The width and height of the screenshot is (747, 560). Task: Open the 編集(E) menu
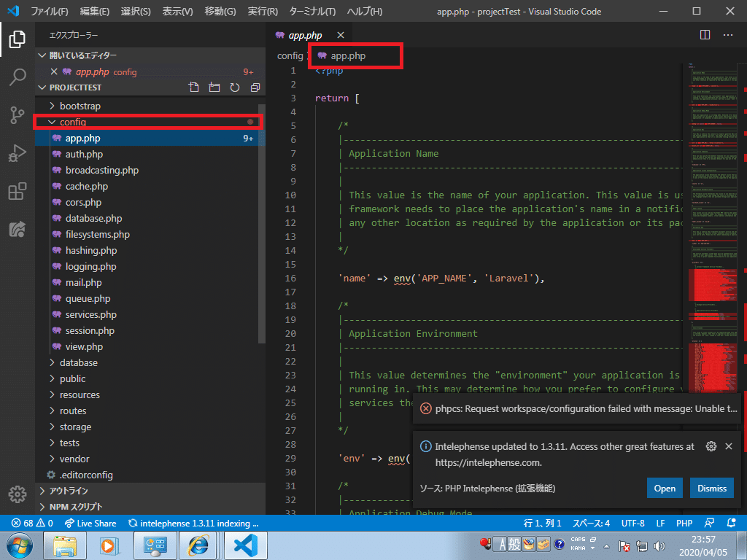tap(94, 11)
